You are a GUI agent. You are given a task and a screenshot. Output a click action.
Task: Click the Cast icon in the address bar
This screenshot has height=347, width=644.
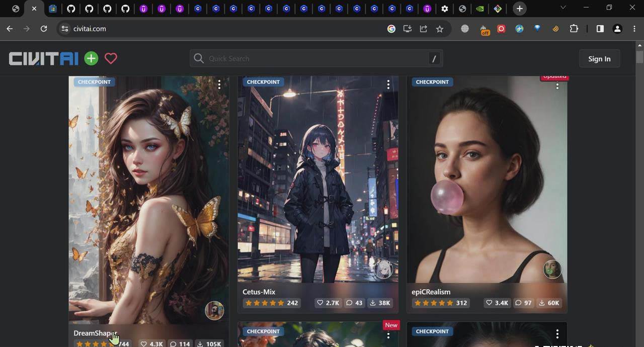point(407,29)
